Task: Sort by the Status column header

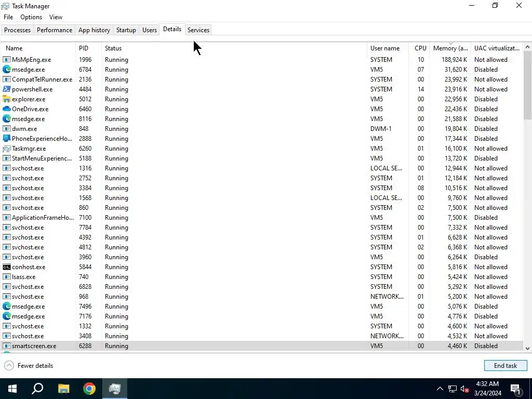Action: (234, 48)
